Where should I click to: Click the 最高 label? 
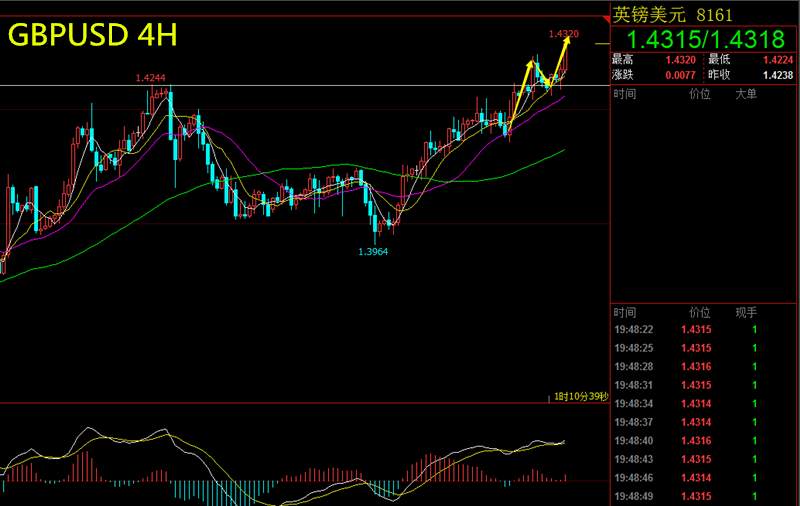623,60
